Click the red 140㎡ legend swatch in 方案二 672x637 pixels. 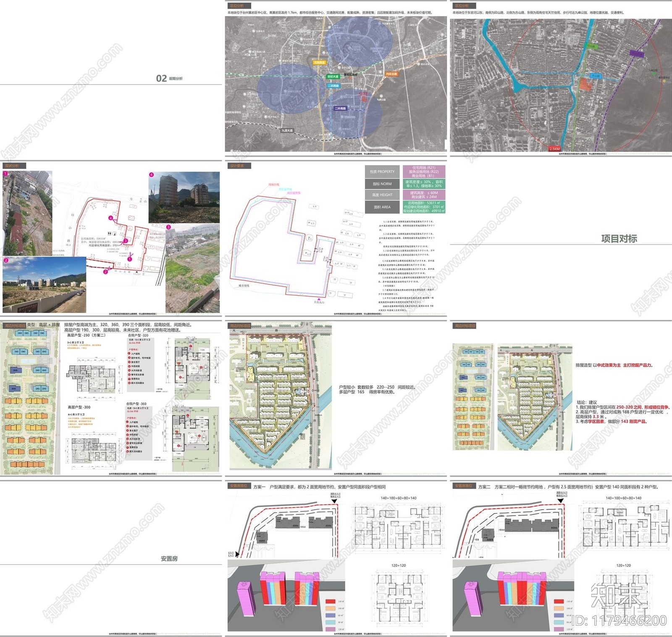(x=559, y=602)
